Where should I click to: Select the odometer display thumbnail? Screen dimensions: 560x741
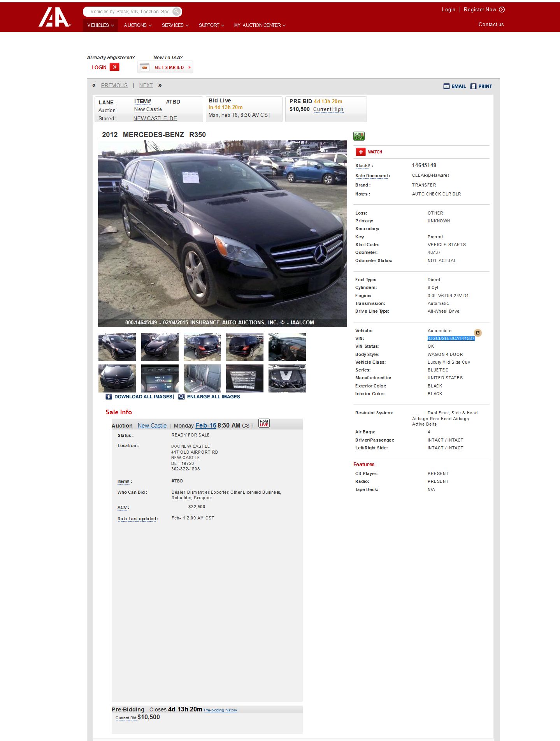pyautogui.click(x=160, y=378)
